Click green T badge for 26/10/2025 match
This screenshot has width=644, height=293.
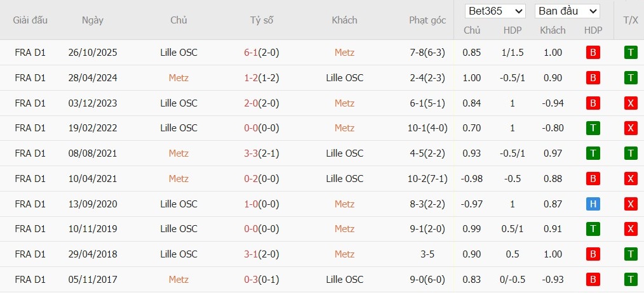[631, 53]
